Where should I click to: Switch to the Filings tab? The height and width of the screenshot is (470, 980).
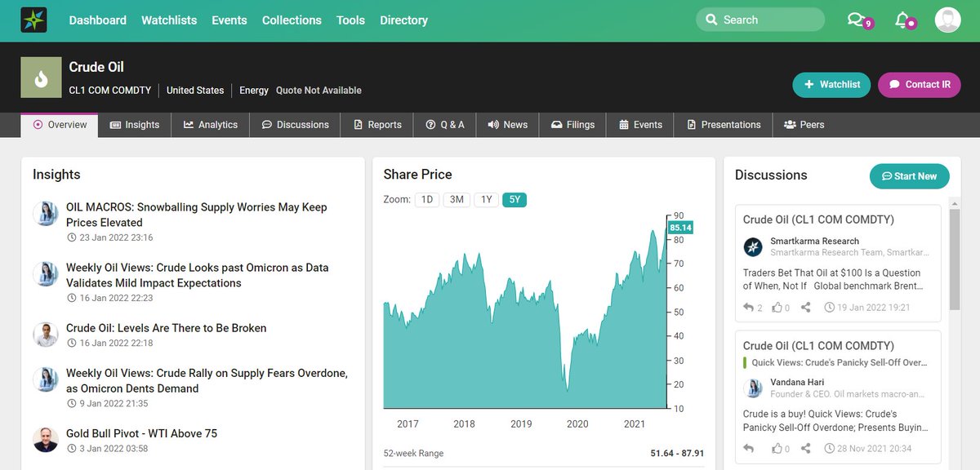(x=573, y=125)
